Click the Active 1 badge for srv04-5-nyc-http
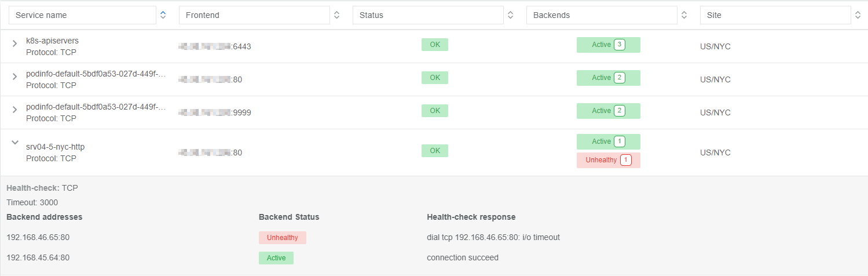This screenshot has height=276, width=868. (608, 141)
